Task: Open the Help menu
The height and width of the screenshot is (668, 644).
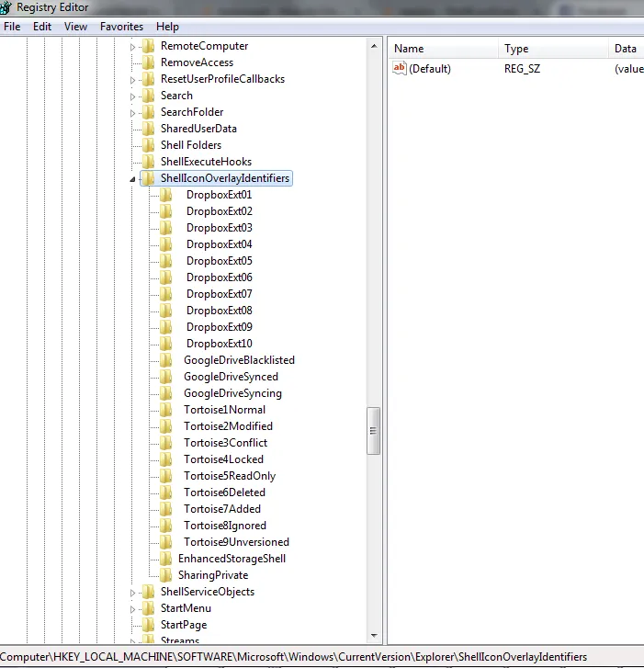Action: tap(167, 27)
